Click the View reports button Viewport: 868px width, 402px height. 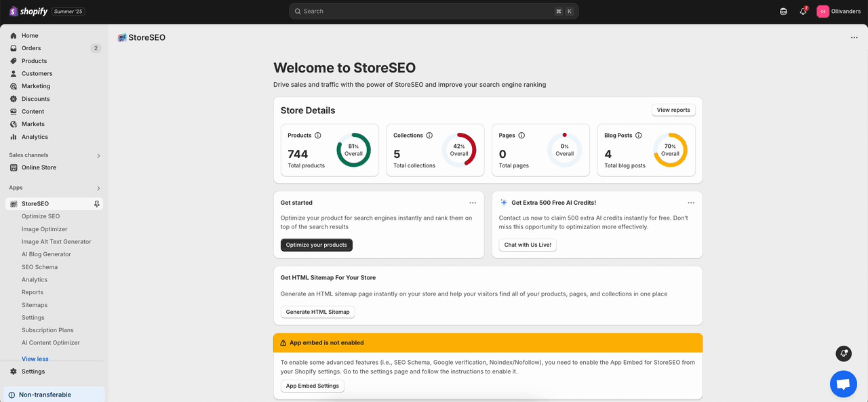click(x=673, y=110)
